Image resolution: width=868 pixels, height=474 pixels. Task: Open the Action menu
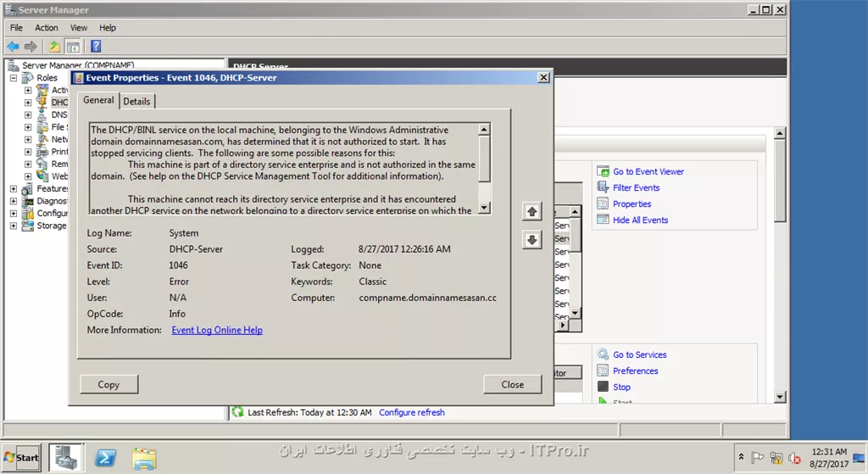tap(47, 28)
